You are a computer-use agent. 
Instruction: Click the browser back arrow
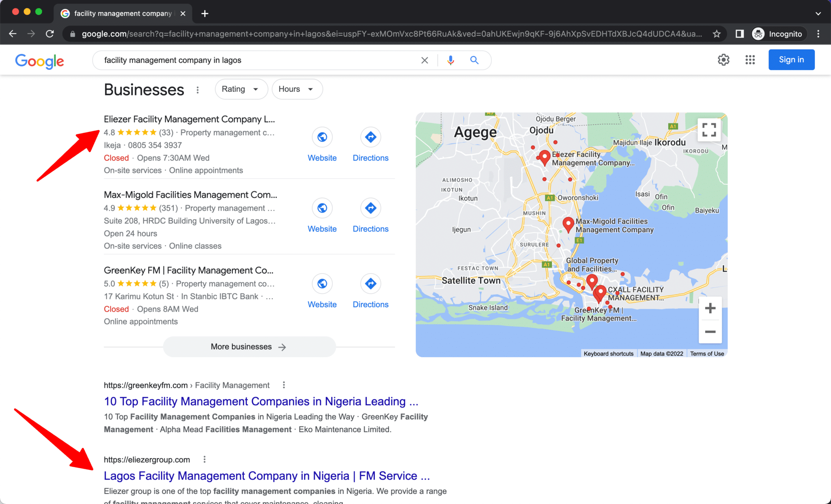coord(13,34)
